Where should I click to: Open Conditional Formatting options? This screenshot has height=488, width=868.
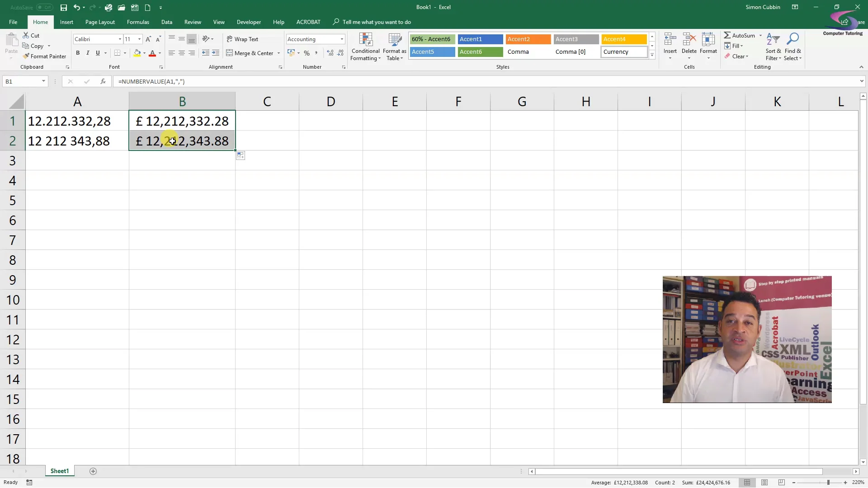tap(365, 47)
